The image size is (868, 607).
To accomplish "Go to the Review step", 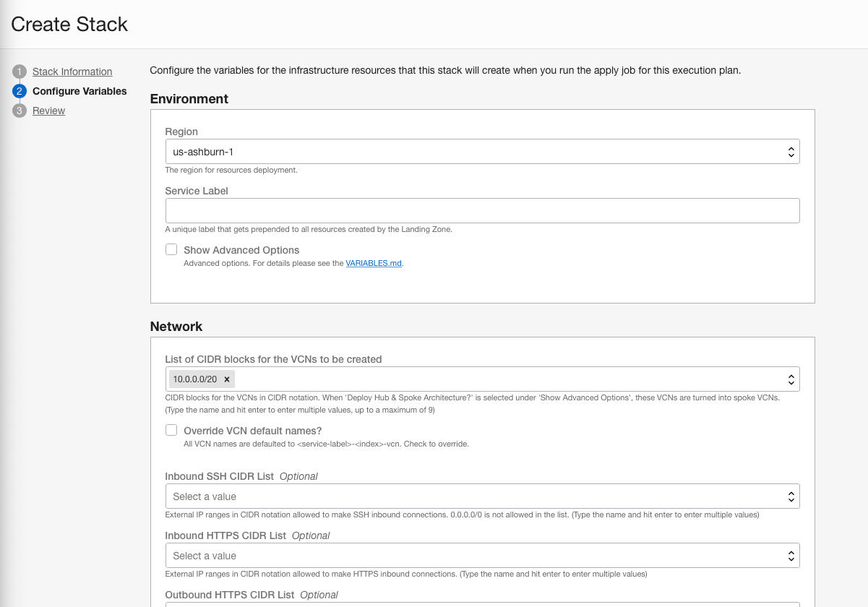I will pos(48,111).
